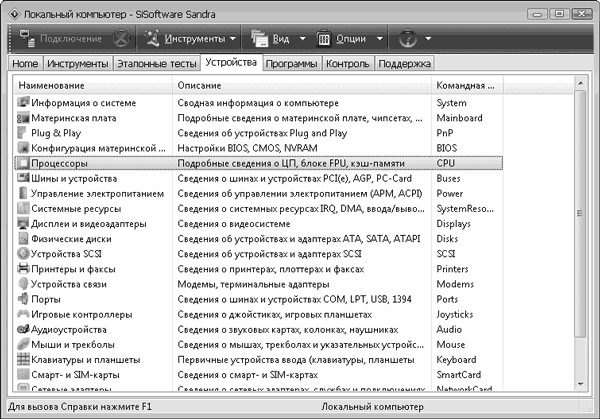Select the Дисплеи и видеоадаптеры icon
The height and width of the screenshot is (419, 600).
(x=23, y=223)
